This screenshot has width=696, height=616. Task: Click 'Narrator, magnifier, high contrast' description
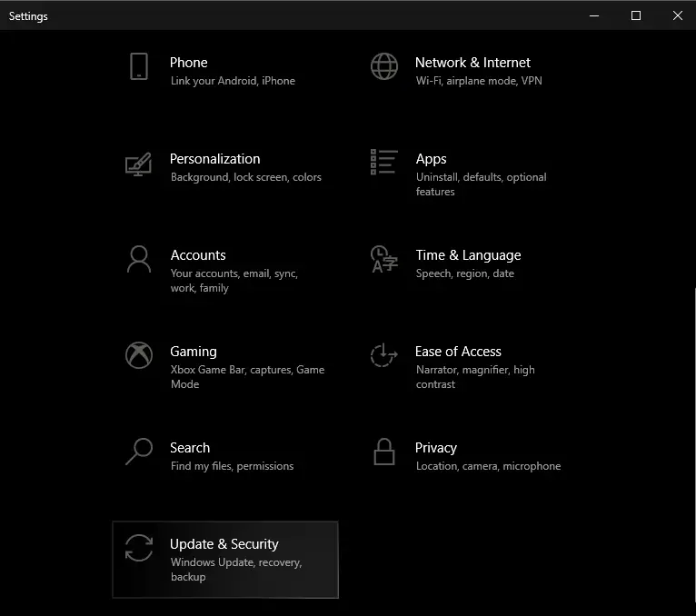point(475,377)
